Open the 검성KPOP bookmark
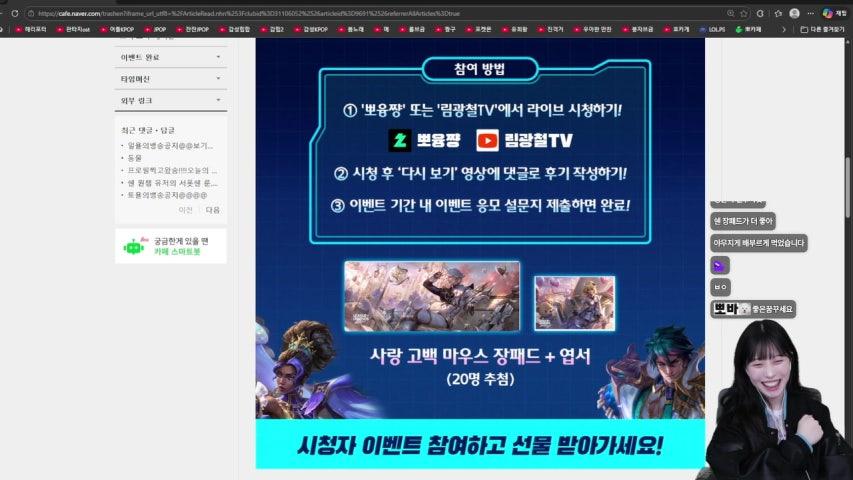Screen dimensions: 853x480 (x=311, y=29)
